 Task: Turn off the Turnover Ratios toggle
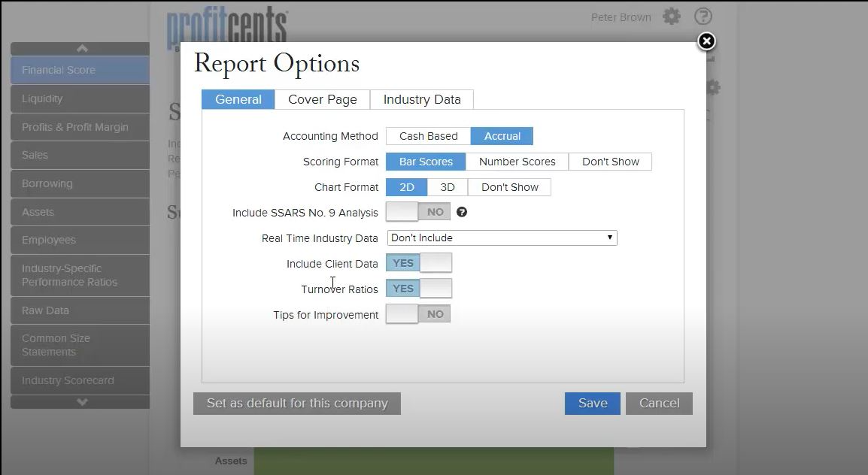point(418,288)
